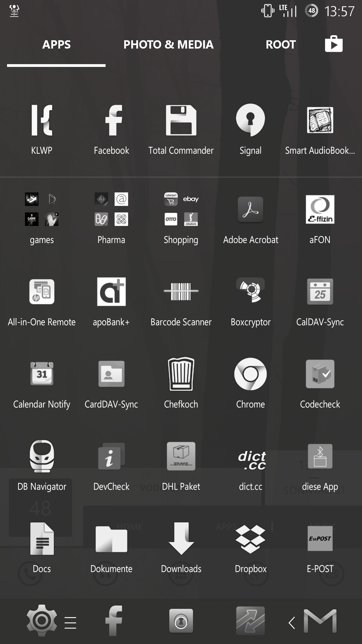
Task: Switch to the ROOT tab
Action: (281, 45)
